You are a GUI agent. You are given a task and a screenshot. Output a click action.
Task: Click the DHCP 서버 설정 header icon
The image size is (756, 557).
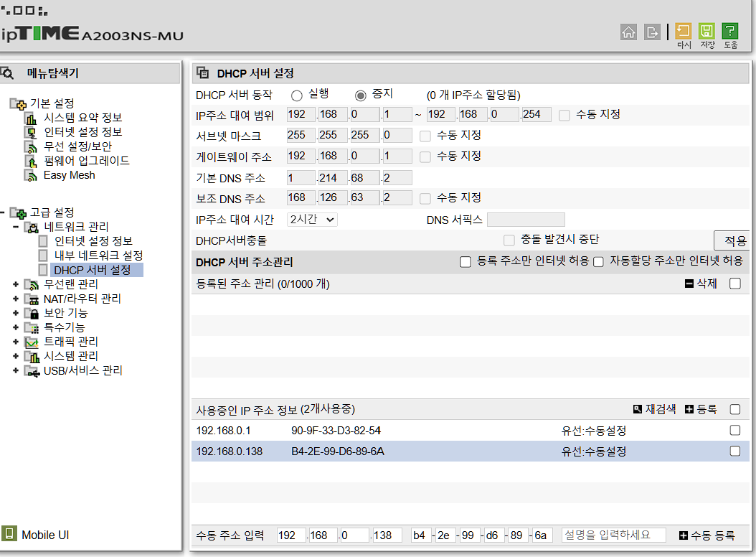coord(203,73)
